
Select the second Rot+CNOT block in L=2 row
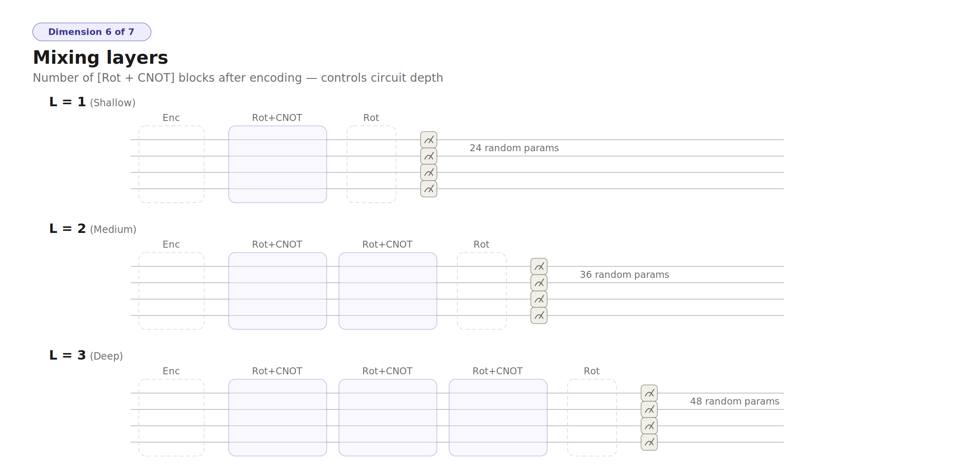click(x=388, y=291)
